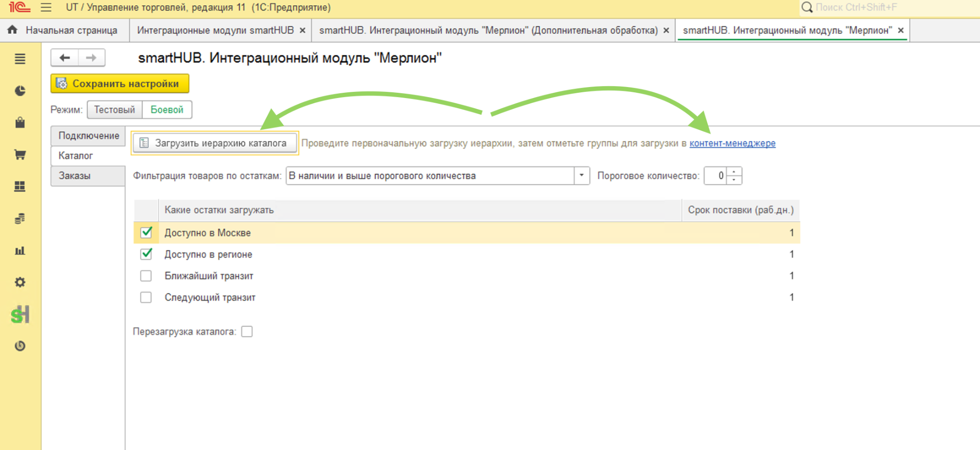The image size is (980, 450).
Task: Open the shopping cart section in sidebar
Action: point(20,154)
